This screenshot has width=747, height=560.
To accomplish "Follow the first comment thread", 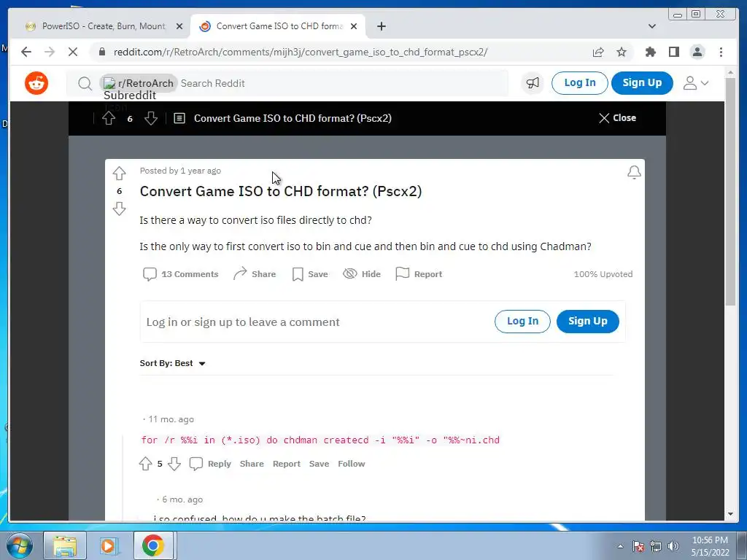I will [351, 464].
